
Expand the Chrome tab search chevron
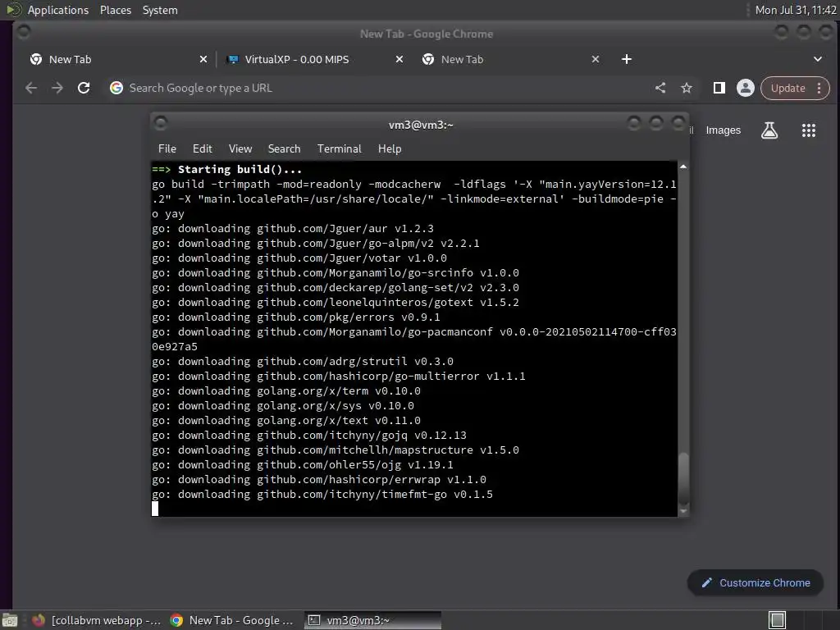click(x=818, y=59)
